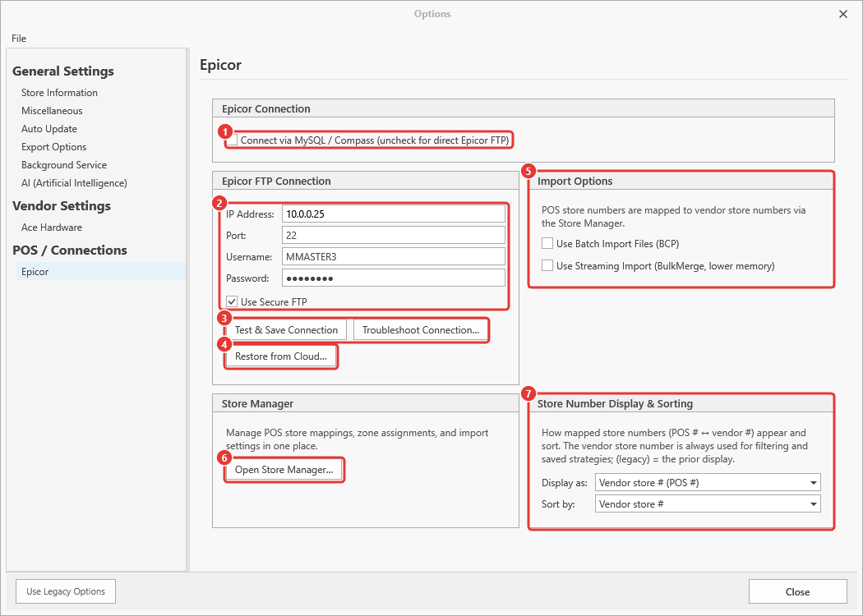
Task: Click the Username field MMASTER3
Action: pos(394,257)
